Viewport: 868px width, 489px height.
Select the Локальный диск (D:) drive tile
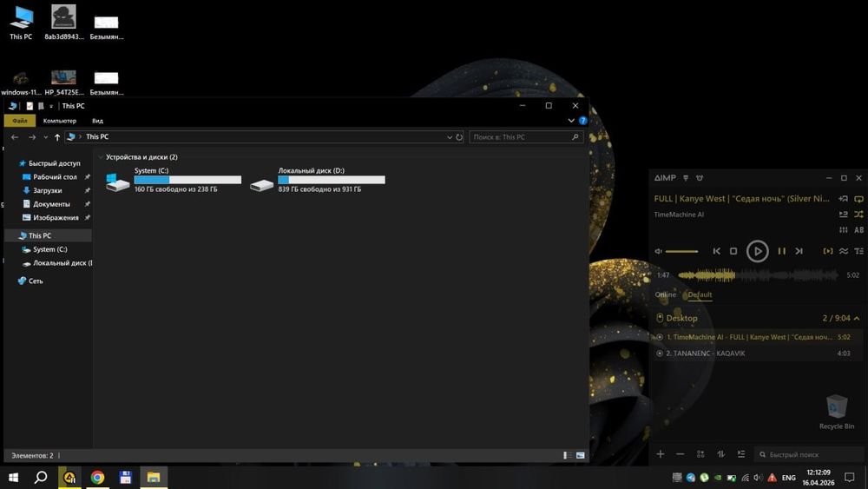click(317, 180)
